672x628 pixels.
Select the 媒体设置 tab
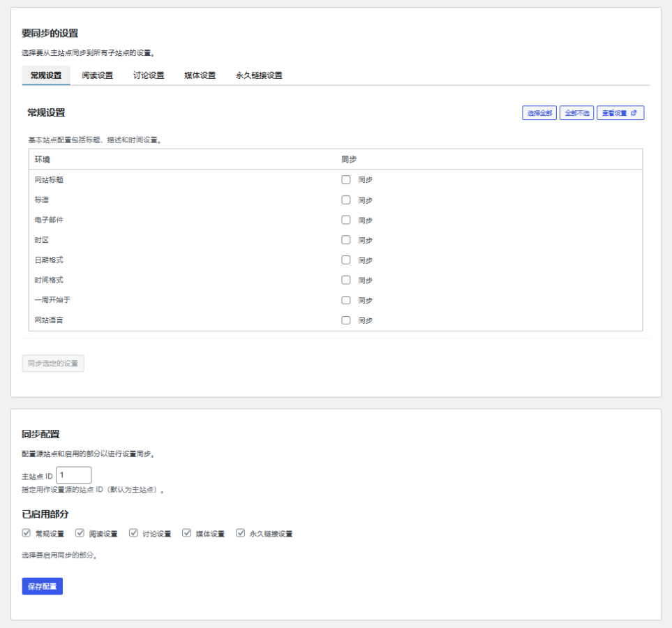200,75
